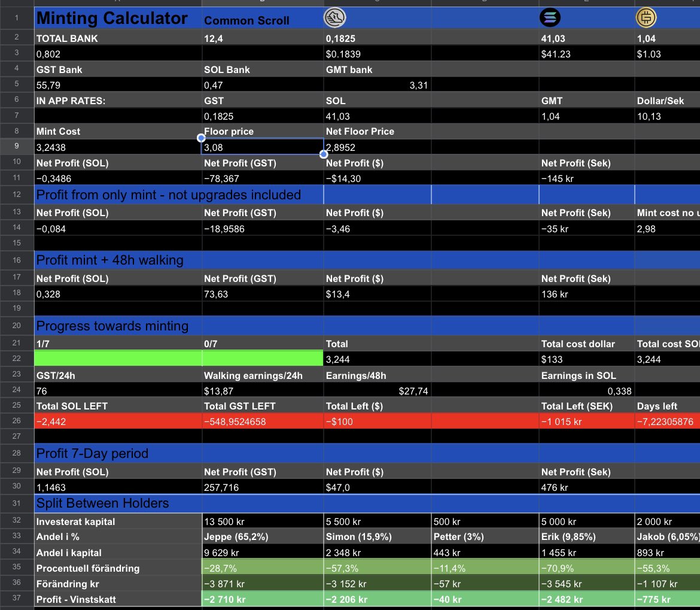Screen dimensions: 700x610
Task: Click the red Days left cell −7,22305876
Action: point(668,421)
